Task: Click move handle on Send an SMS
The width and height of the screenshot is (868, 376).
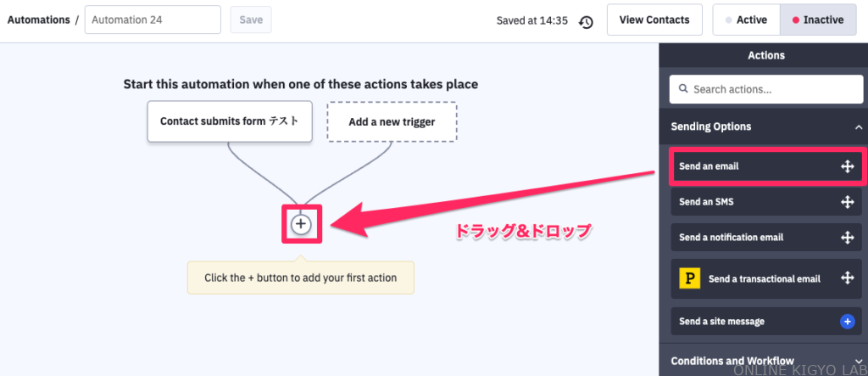Action: 847,202
